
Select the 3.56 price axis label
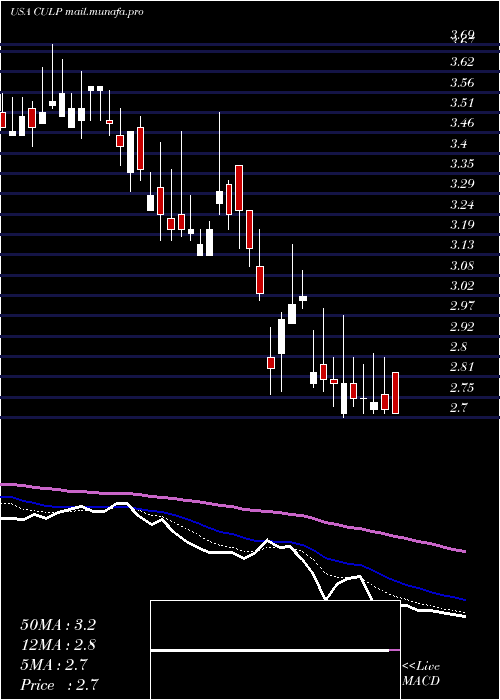[x=462, y=82]
